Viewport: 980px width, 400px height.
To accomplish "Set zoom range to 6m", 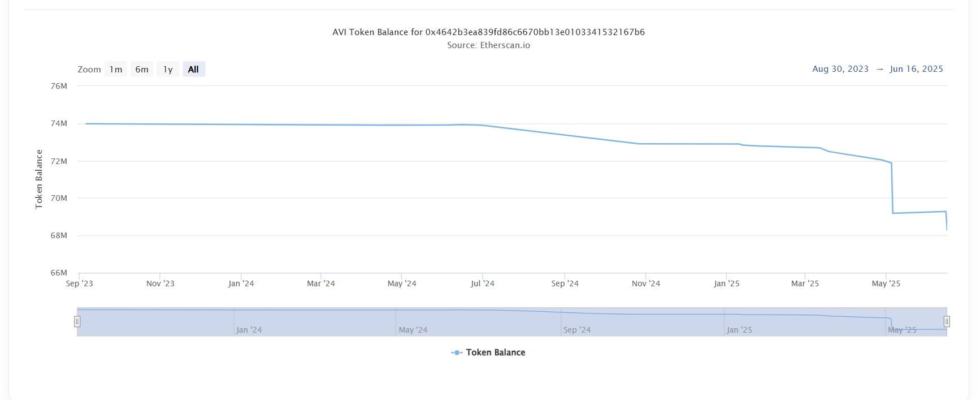I will point(142,69).
